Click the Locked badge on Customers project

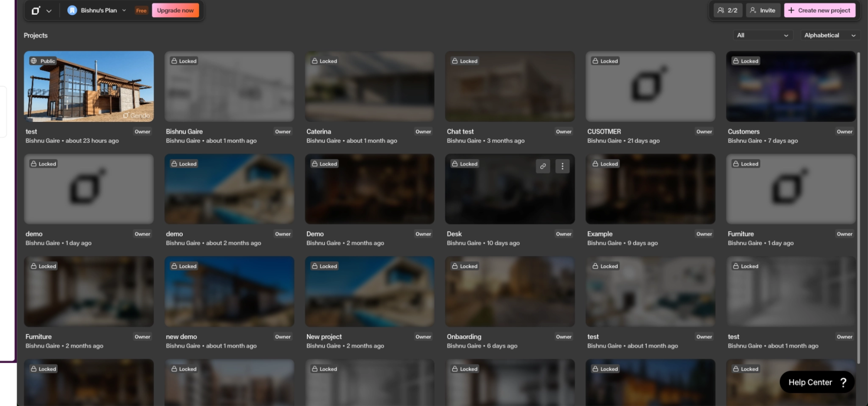point(746,61)
